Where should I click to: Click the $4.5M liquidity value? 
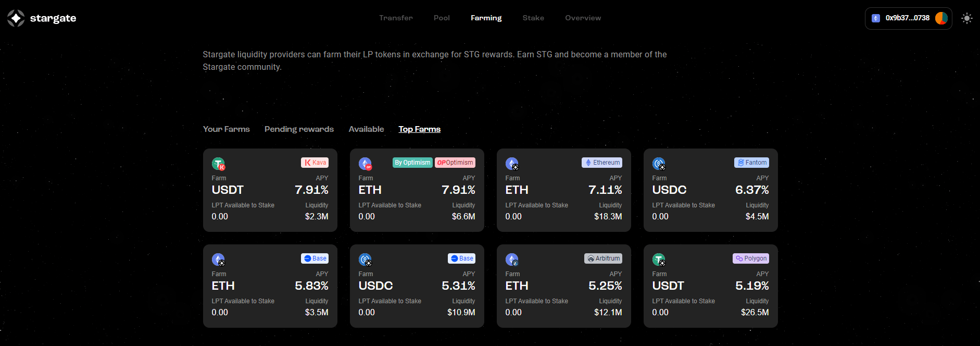pos(757,216)
